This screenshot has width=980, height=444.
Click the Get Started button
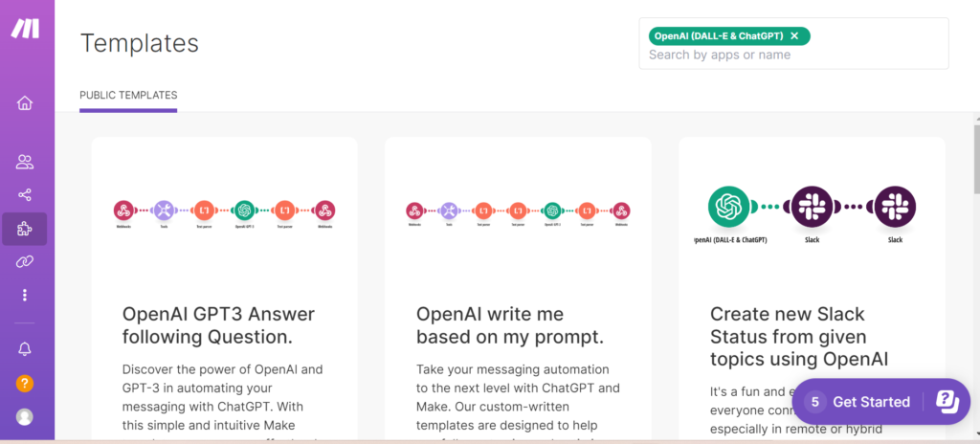click(x=871, y=402)
